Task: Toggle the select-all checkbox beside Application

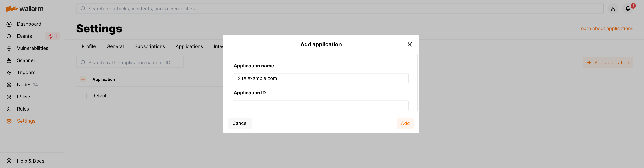Action: [x=83, y=79]
